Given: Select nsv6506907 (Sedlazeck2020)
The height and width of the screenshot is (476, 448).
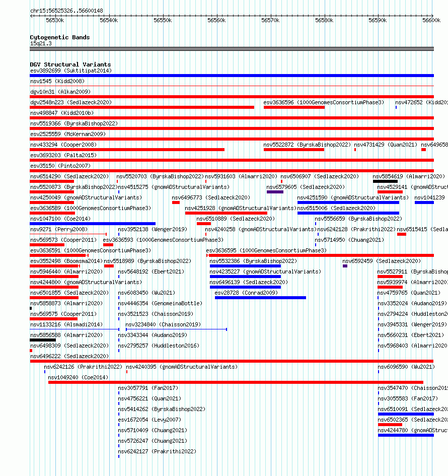Looking at the screenshot, I should click(320, 177).
